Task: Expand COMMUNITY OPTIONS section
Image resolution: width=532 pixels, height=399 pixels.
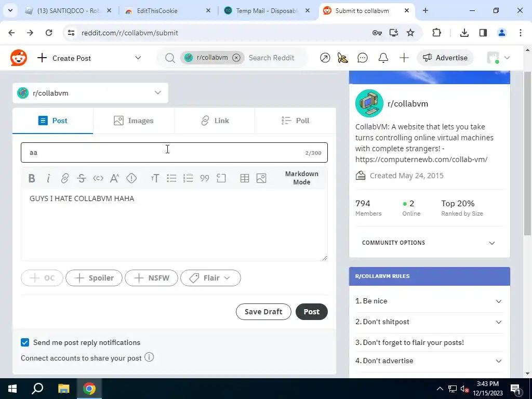Action: (x=429, y=243)
